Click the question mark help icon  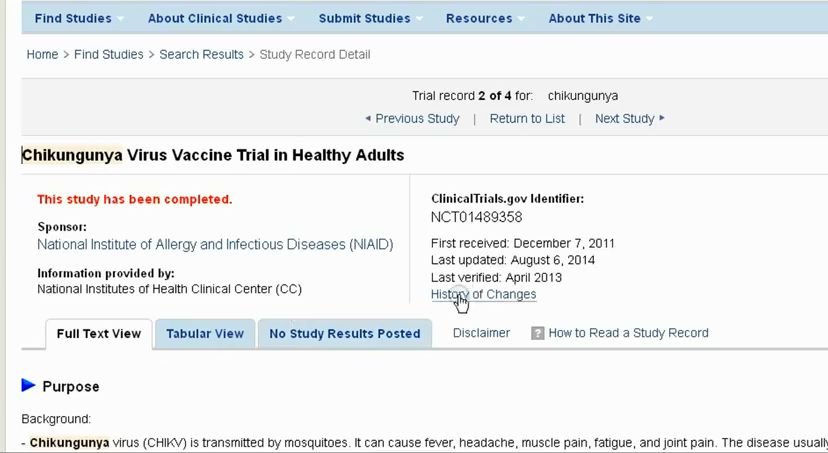[537, 333]
